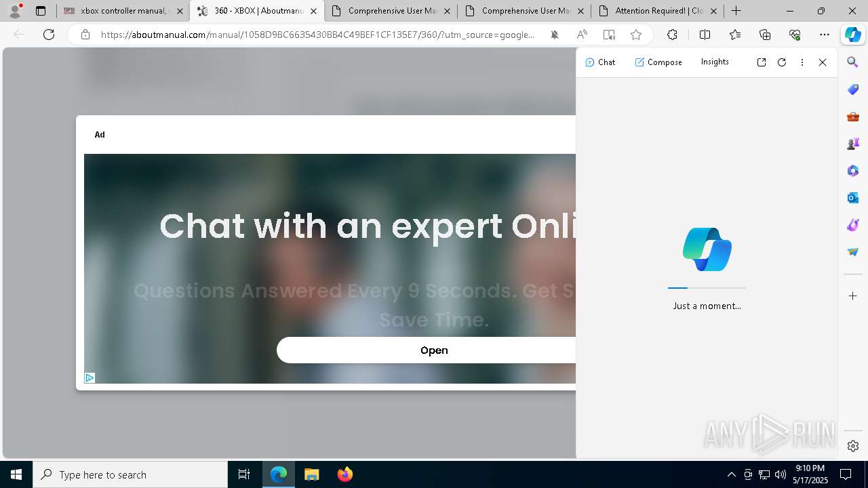Reload the current page
This screenshot has height=488, width=868.
point(49,35)
